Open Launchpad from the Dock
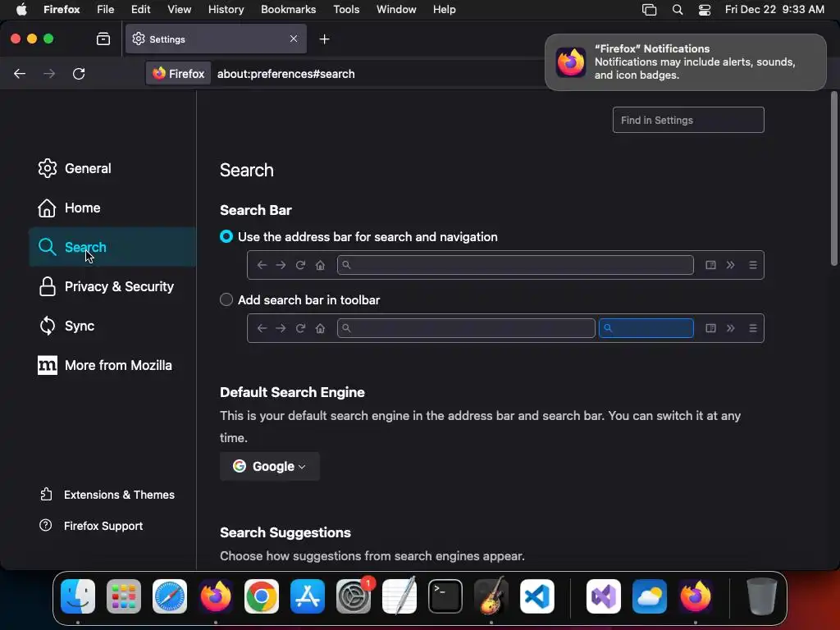The image size is (840, 630). click(x=124, y=596)
